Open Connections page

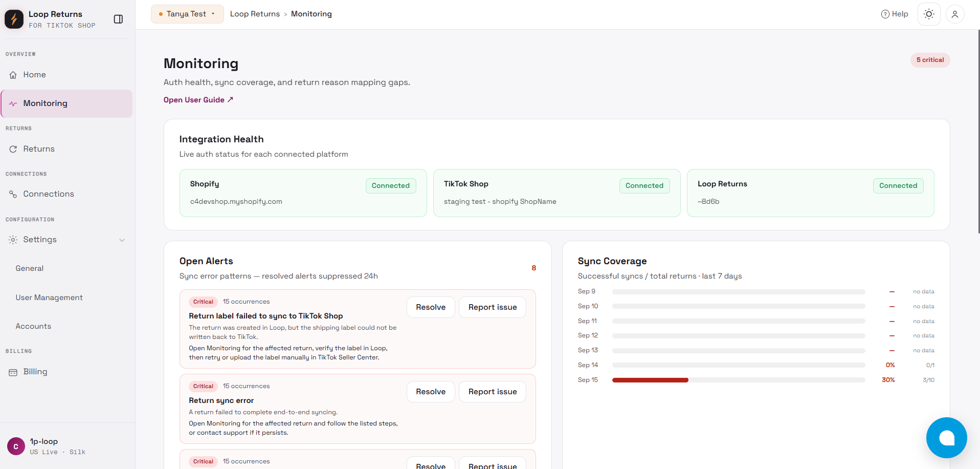click(x=66, y=194)
